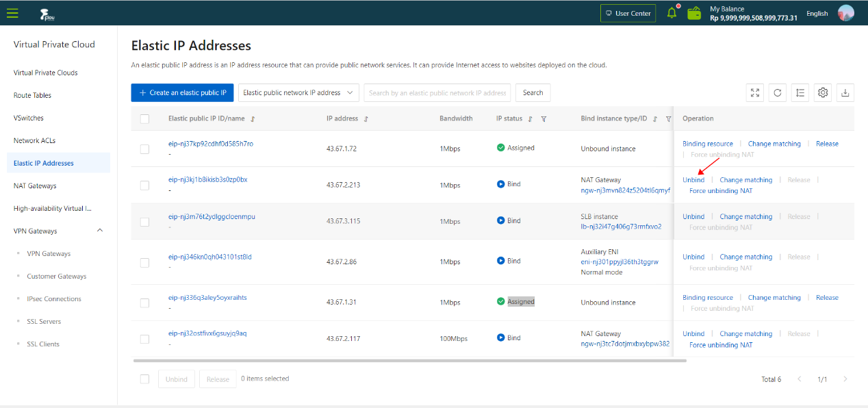This screenshot has height=408, width=868.
Task: Select the checkbox for eip-nj37kp92cdhf0d585h7ro
Action: [x=144, y=149]
